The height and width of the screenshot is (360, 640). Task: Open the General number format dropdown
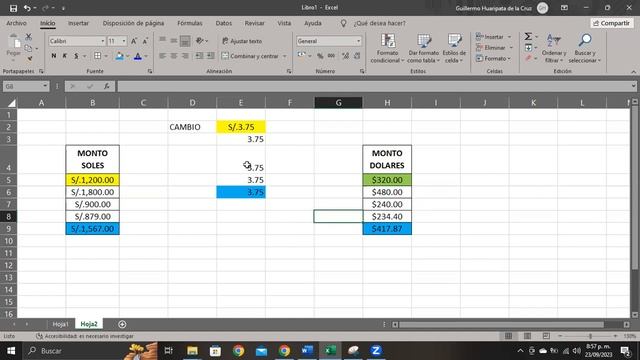click(358, 41)
